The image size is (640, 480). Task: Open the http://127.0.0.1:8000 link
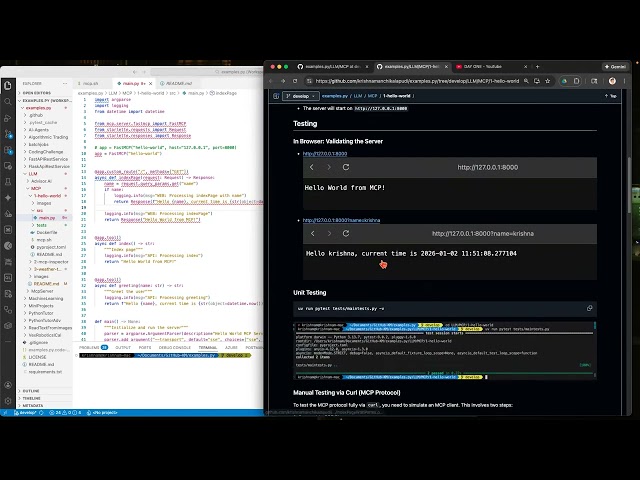pos(325,153)
